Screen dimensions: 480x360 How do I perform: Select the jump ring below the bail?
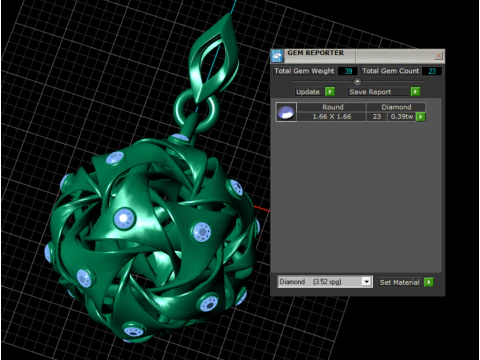point(197,110)
